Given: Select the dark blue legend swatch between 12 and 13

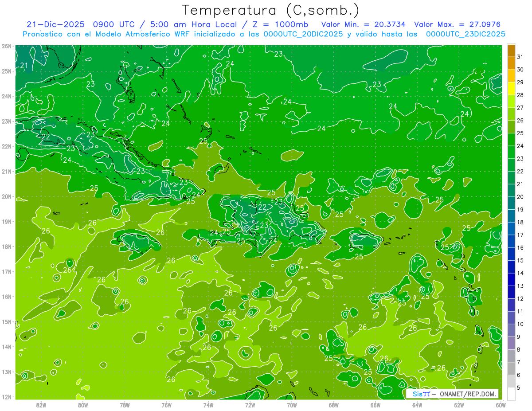Looking at the screenshot, I should tap(511, 292).
